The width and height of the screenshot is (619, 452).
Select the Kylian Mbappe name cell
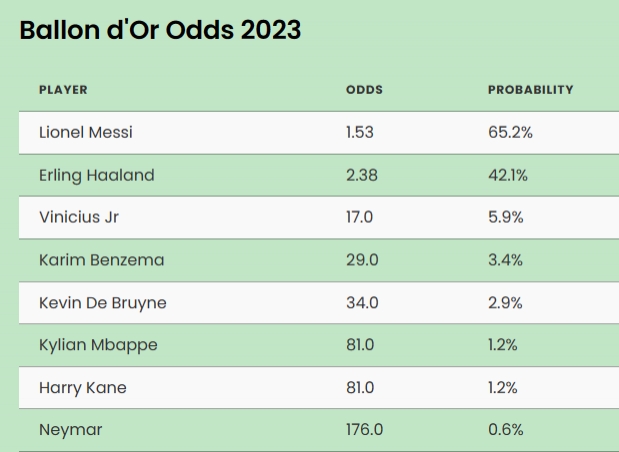pos(98,345)
